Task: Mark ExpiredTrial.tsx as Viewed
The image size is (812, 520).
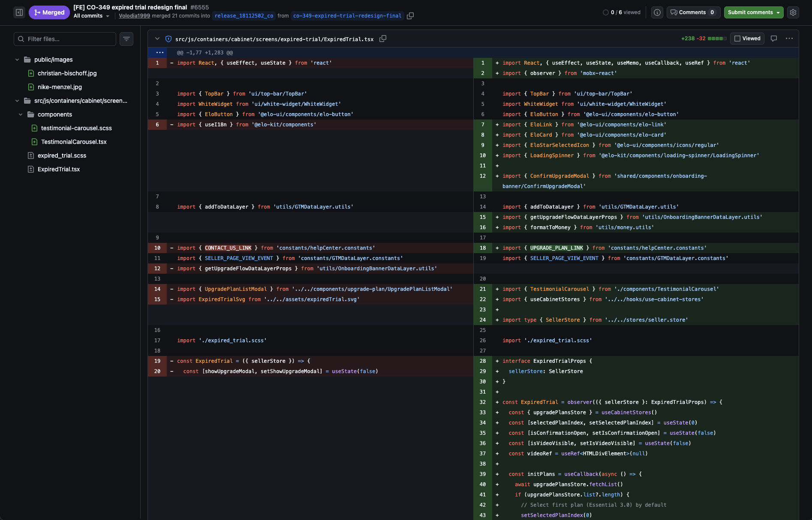Action: point(747,39)
